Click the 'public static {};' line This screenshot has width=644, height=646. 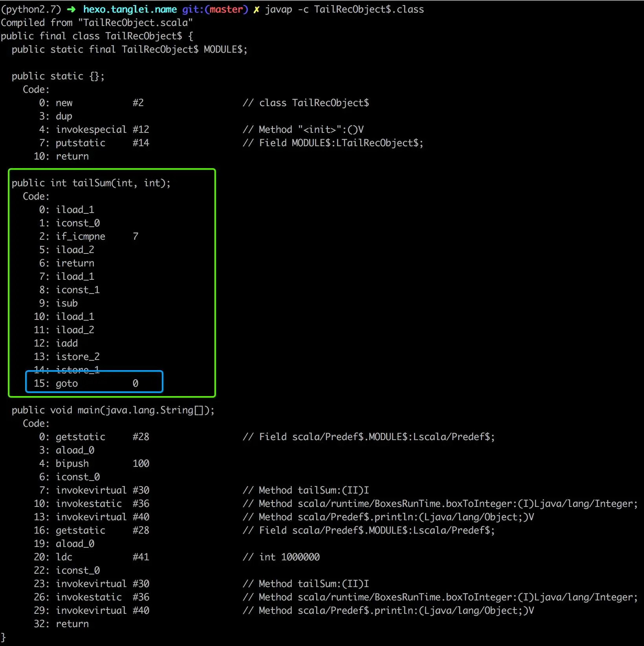(x=58, y=76)
